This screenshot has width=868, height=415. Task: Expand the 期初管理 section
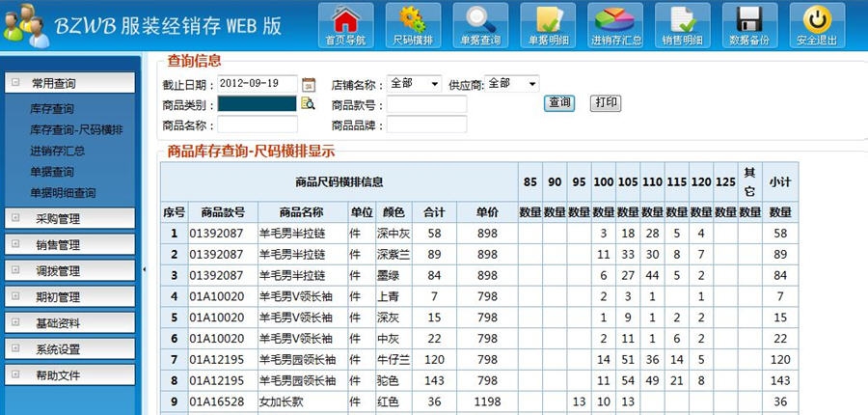click(x=69, y=296)
